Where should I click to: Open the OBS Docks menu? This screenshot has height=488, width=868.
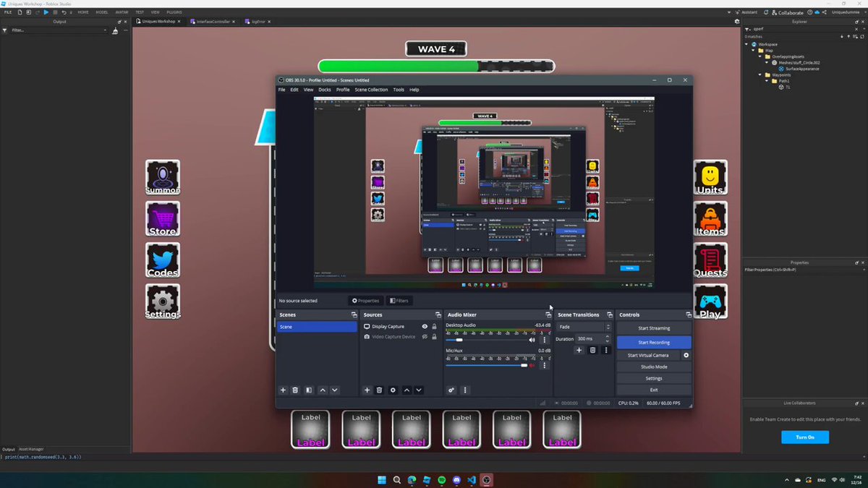point(325,90)
